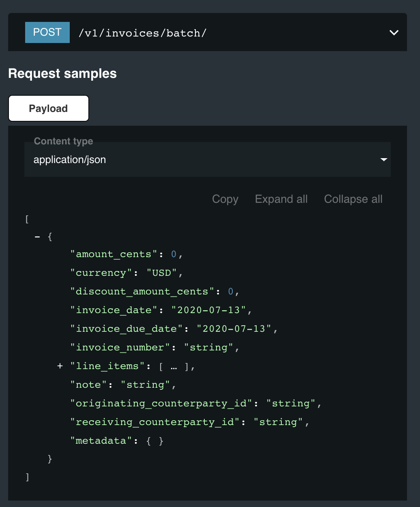Click the "invoice_date" key

point(114,310)
